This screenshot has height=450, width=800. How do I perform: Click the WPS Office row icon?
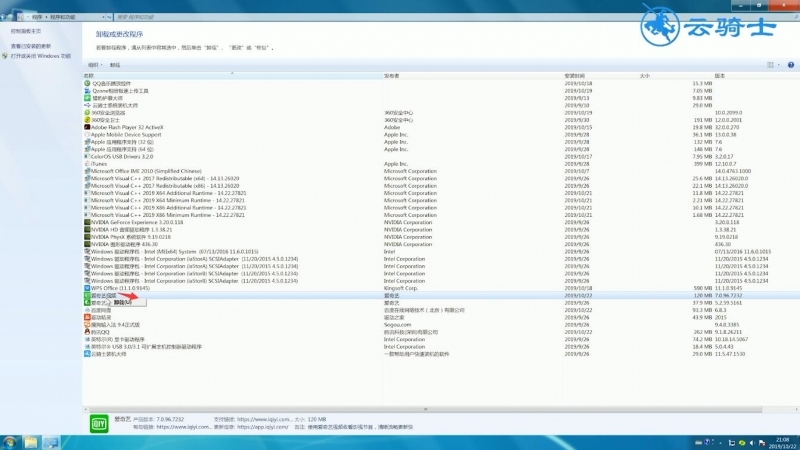[x=87, y=288]
